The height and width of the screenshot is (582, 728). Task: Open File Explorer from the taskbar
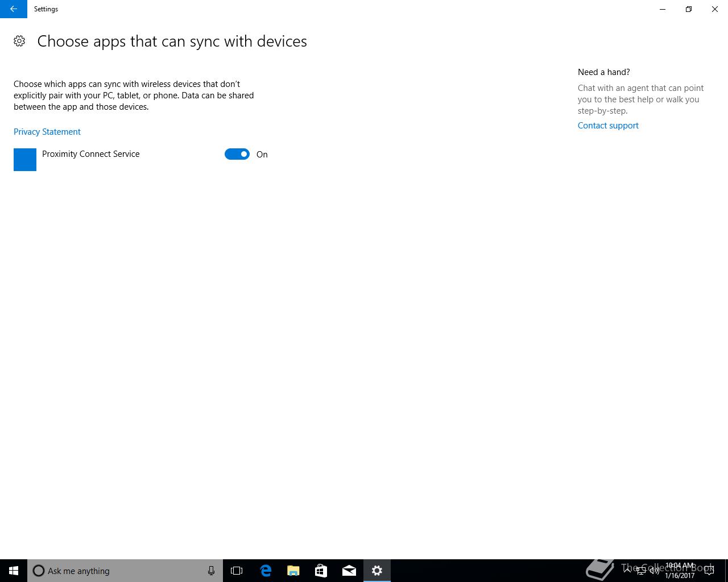coord(293,571)
